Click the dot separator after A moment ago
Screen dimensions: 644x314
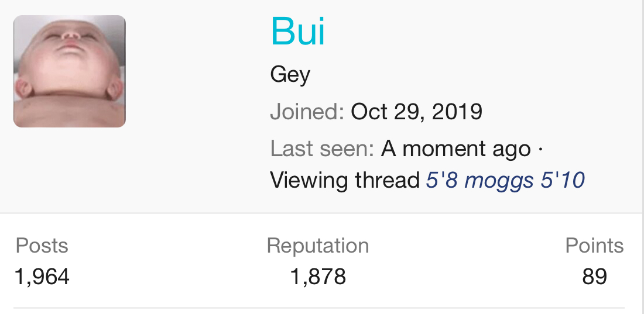[x=539, y=149]
